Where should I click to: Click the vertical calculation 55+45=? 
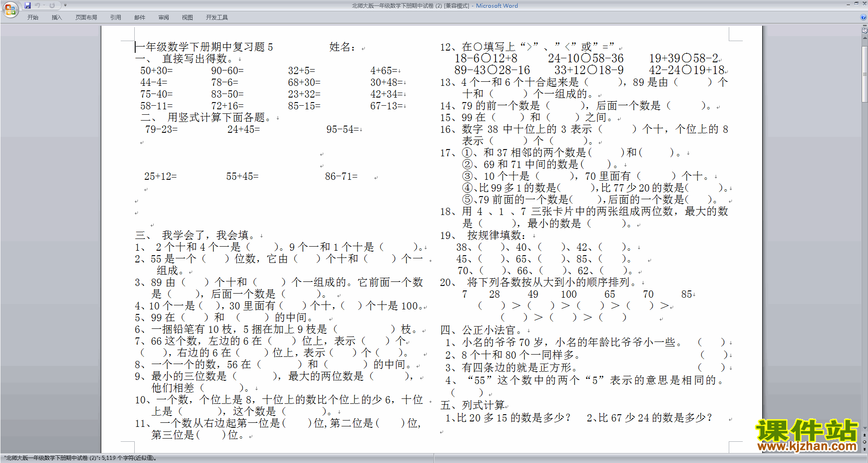click(x=242, y=177)
